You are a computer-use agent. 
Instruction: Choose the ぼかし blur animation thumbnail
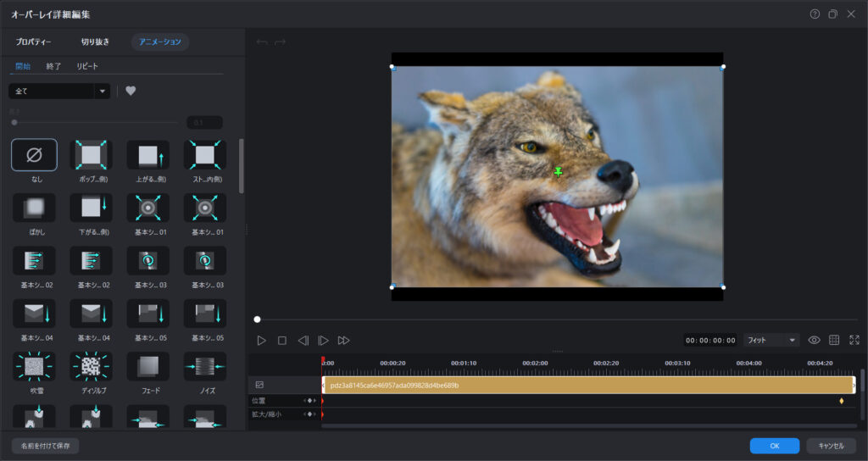click(x=34, y=208)
